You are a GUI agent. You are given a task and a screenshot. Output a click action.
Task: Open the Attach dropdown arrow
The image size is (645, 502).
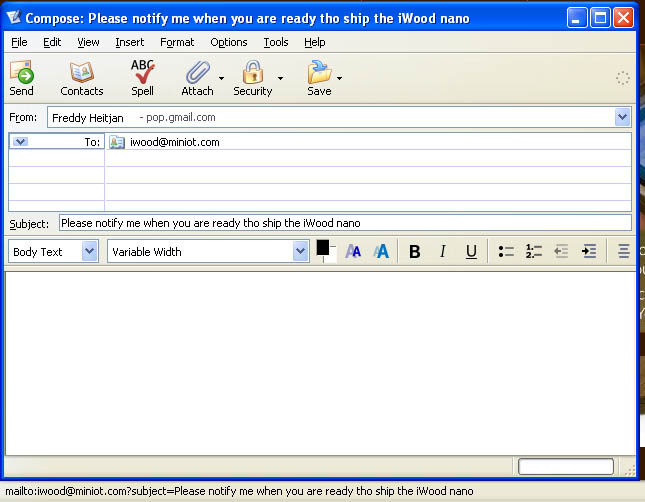tap(221, 78)
